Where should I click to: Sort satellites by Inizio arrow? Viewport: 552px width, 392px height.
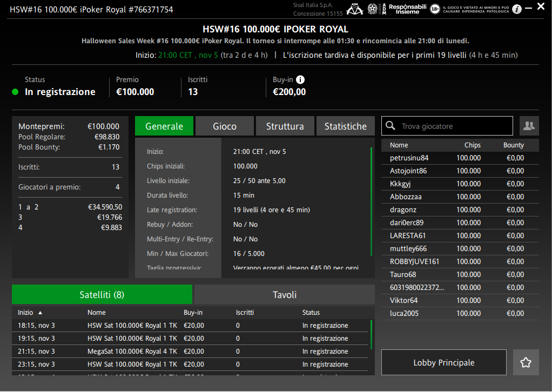coord(40,313)
